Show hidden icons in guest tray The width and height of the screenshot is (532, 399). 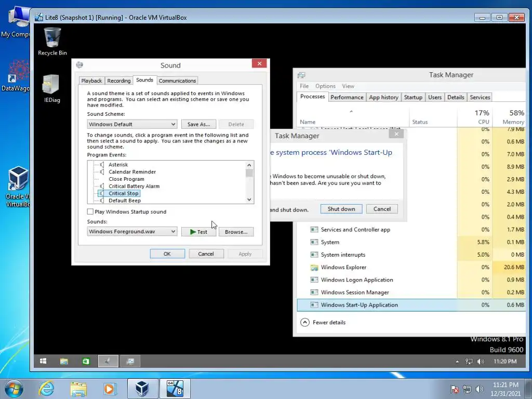pos(457,362)
